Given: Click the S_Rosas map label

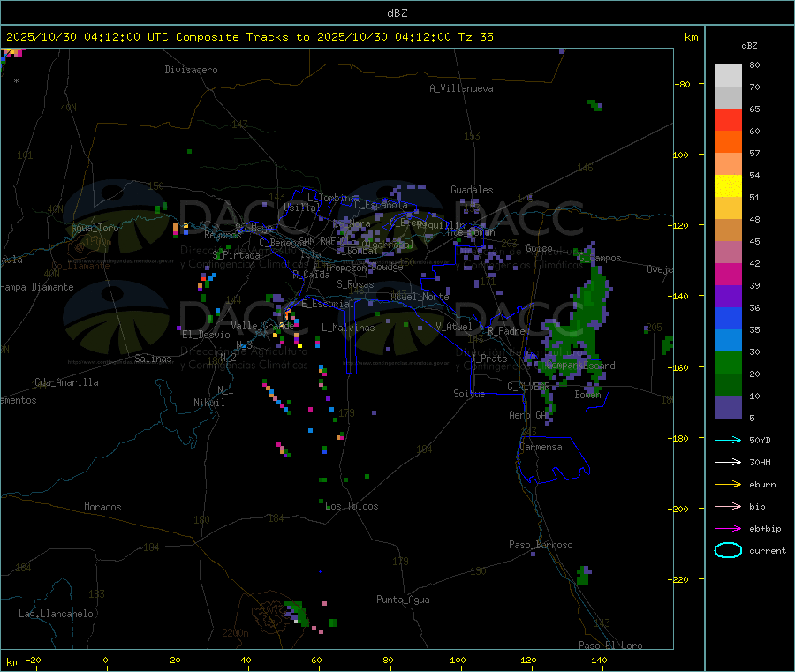Looking at the screenshot, I should 355,284.
